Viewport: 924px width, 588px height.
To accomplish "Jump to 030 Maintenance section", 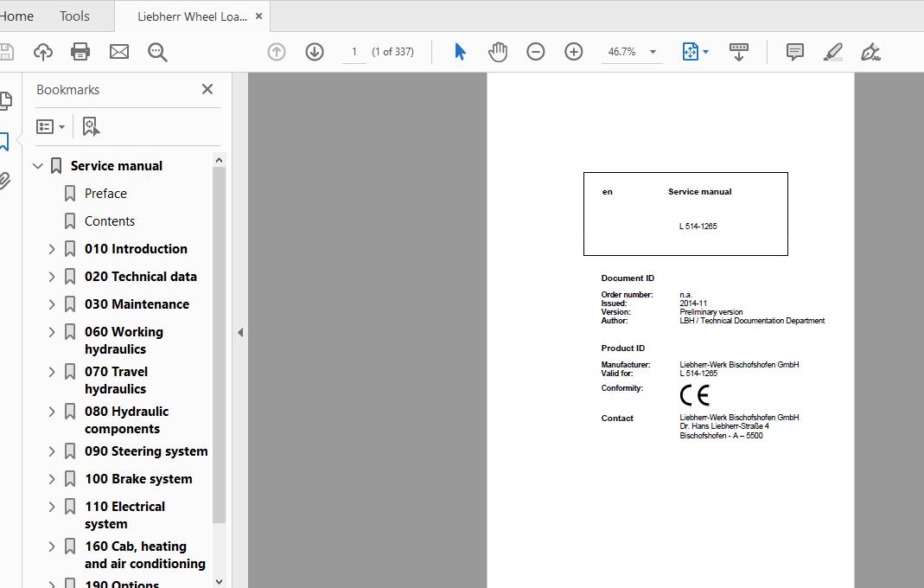I will click(x=137, y=304).
